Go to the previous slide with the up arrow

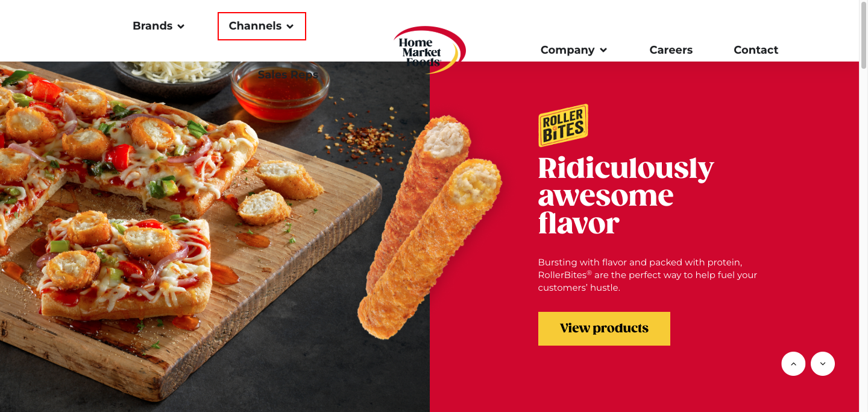point(793,364)
